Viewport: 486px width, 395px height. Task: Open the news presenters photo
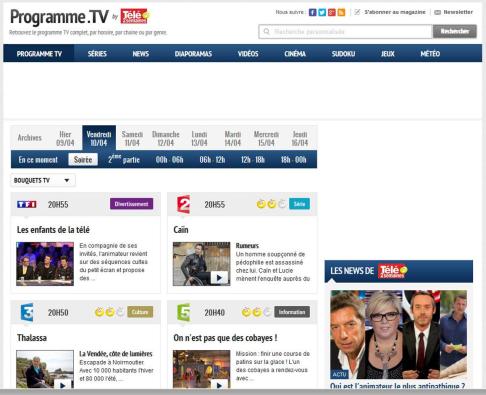coord(399,334)
